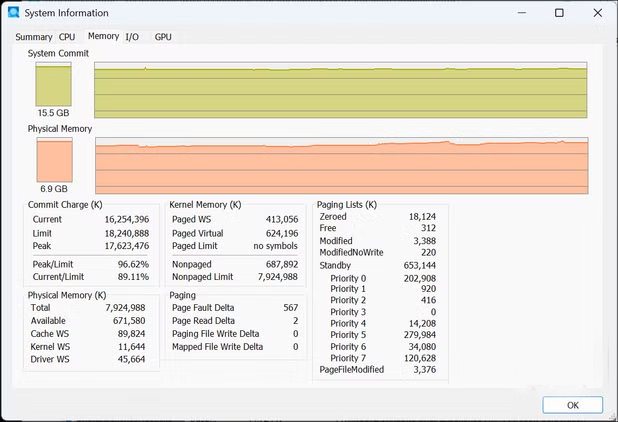Click the Priority 6 value 34,080

(x=422, y=347)
